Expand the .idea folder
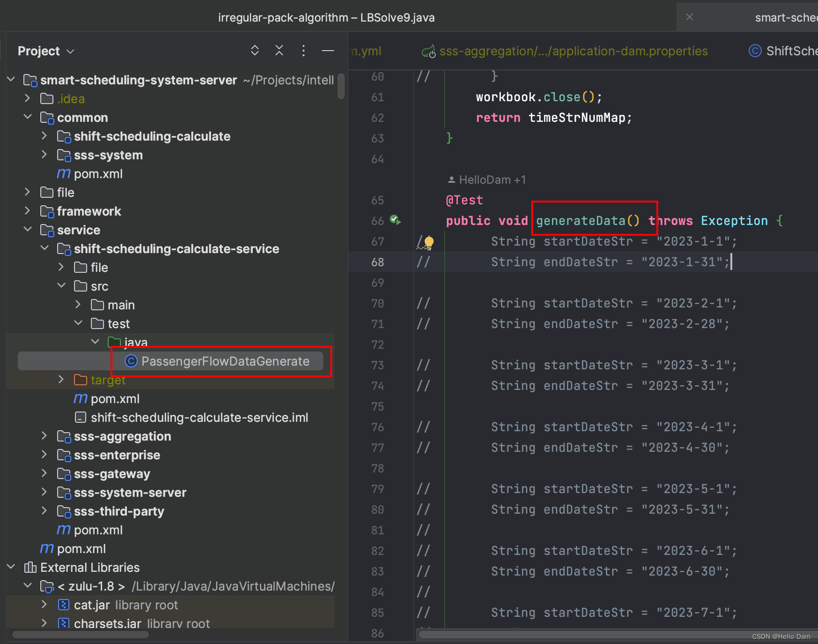Screen dimensions: 818x644 tap(28, 98)
